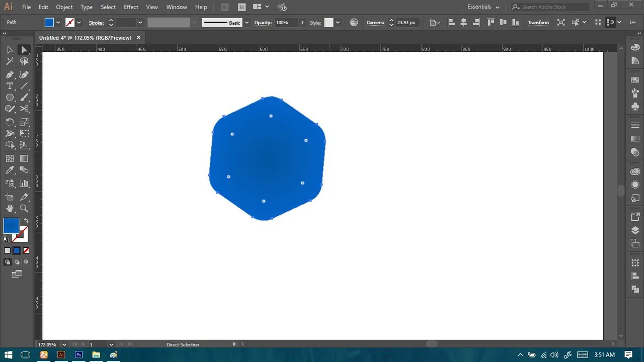Viewport: 644px width, 362px height.
Task: Select the Free Transform tool
Action: [24, 133]
